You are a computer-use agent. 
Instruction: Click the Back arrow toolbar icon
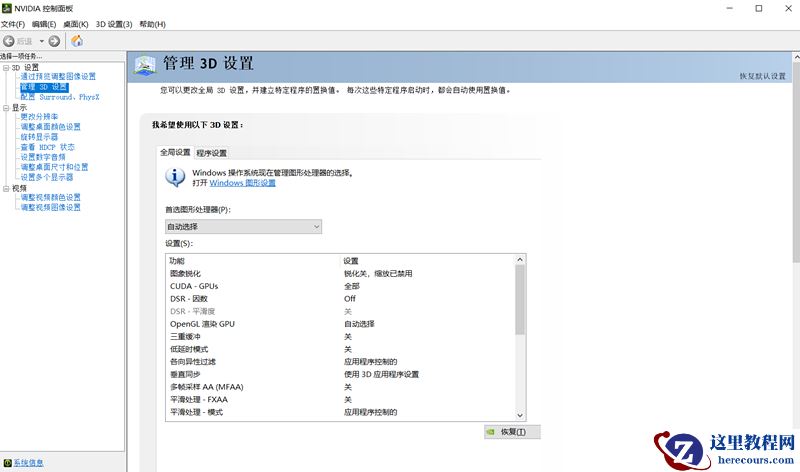[9, 41]
